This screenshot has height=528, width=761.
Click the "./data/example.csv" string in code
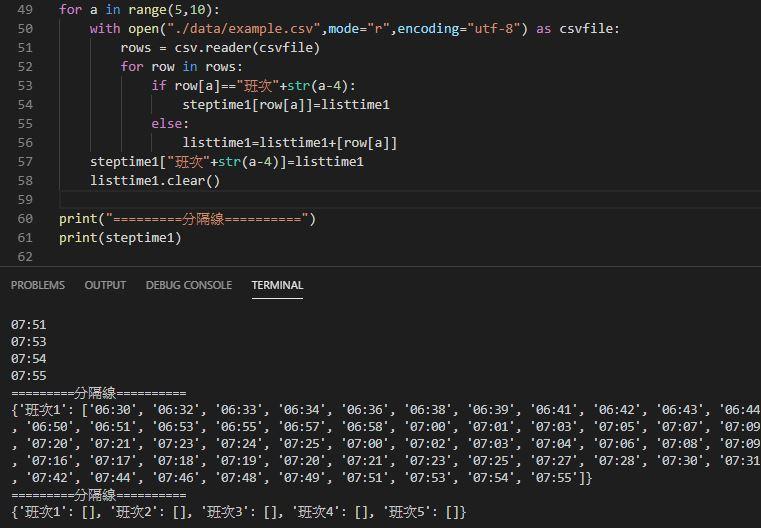244,29
